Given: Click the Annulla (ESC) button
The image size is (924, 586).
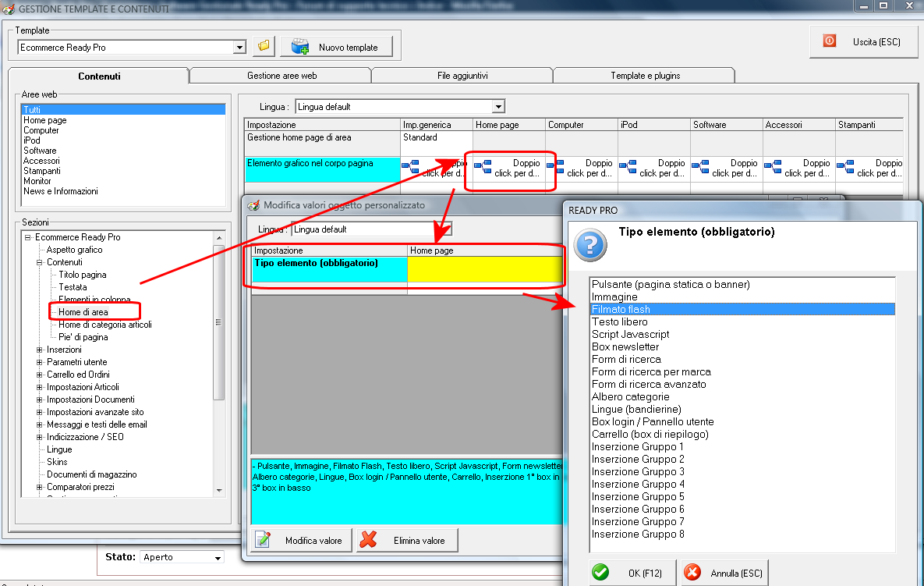Looking at the screenshot, I should pos(725,573).
